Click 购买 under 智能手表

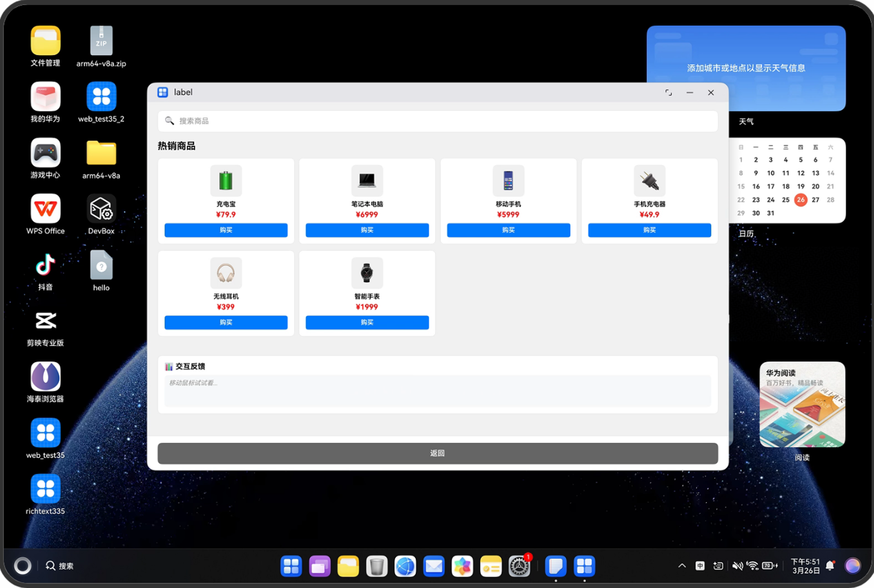[367, 322]
